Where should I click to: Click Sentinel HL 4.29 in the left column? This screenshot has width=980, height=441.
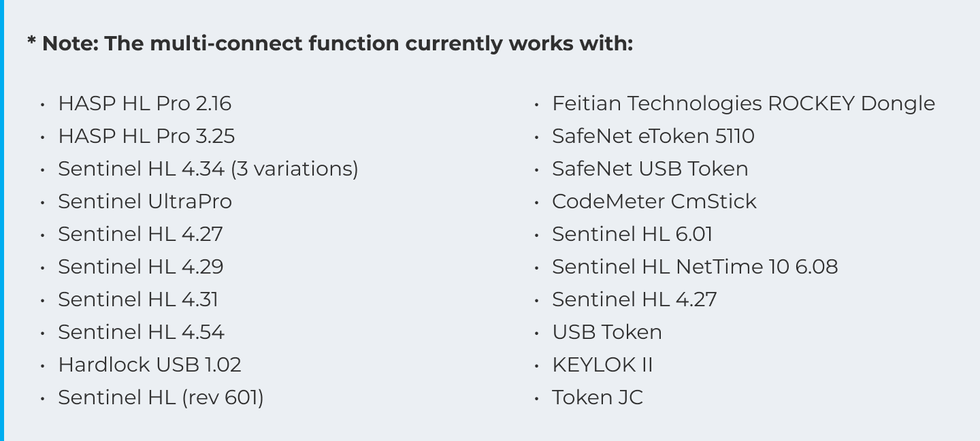(141, 267)
